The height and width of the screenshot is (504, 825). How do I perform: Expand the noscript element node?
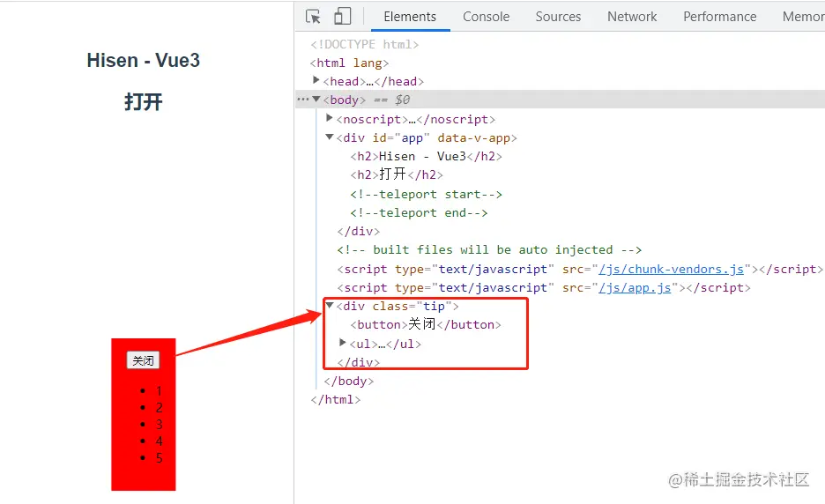(x=330, y=118)
